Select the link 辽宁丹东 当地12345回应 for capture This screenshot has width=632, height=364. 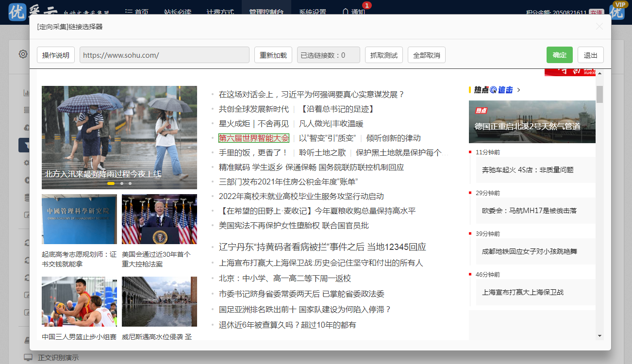[321, 247]
